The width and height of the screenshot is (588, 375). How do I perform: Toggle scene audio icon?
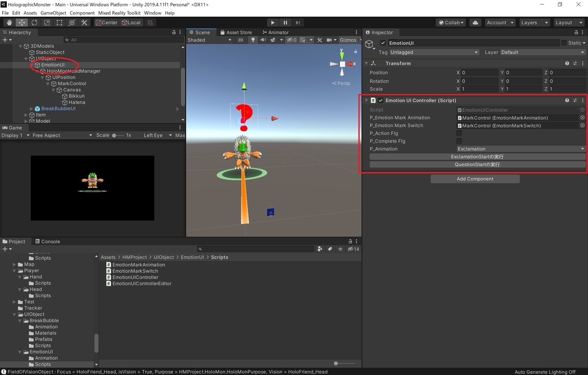(x=263, y=40)
